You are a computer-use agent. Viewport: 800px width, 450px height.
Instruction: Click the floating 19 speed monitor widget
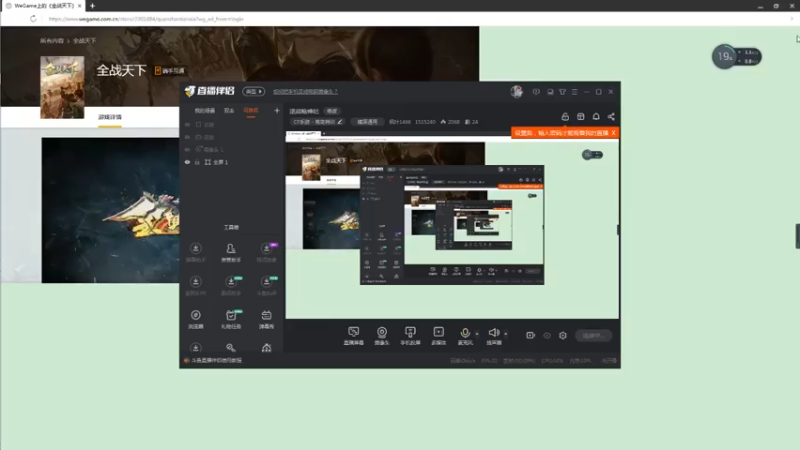(736, 57)
